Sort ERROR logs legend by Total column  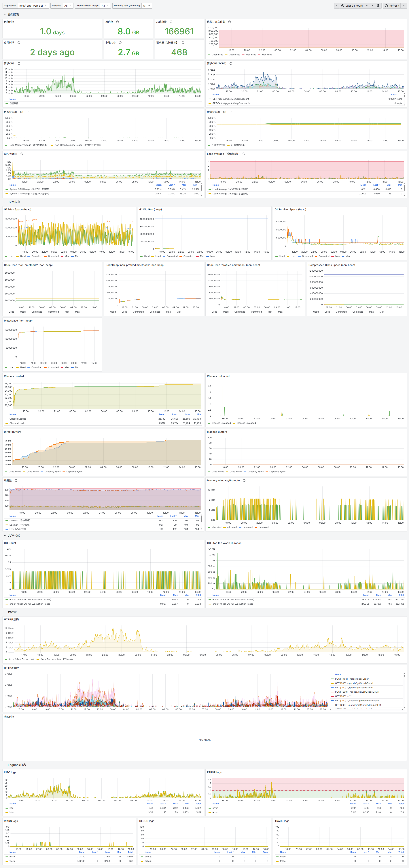pos(401,804)
